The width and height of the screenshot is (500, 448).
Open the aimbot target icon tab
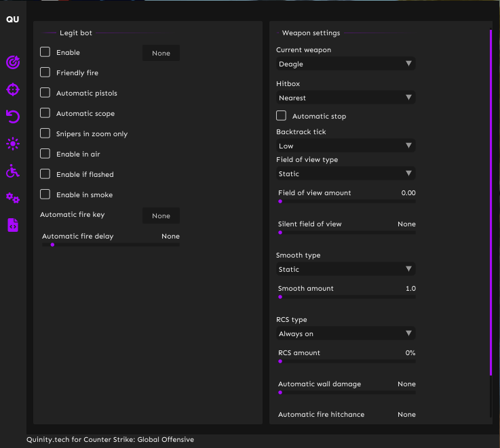(x=13, y=62)
